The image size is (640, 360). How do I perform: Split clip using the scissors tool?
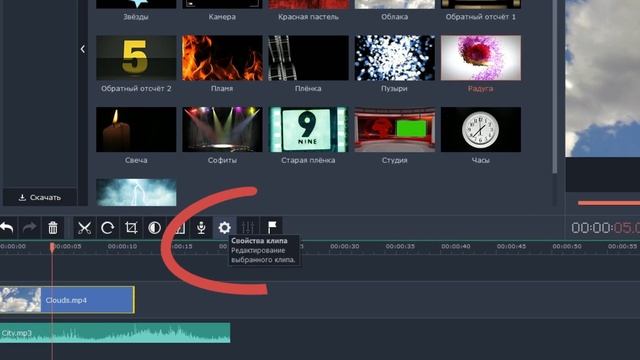point(84,227)
